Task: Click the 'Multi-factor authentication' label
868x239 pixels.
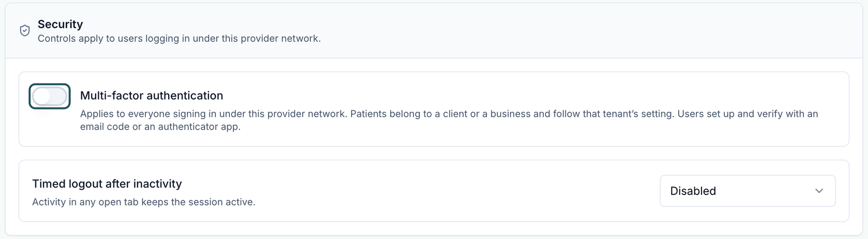Action: [x=151, y=96]
